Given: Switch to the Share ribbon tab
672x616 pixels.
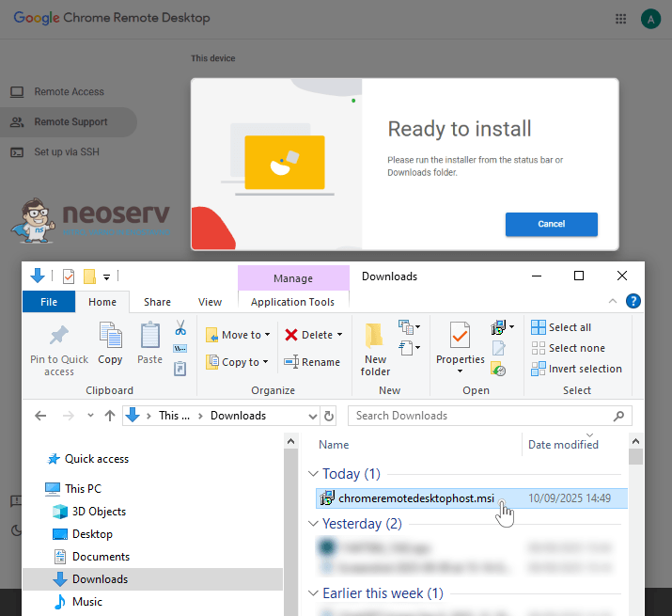Looking at the screenshot, I should coord(157,302).
